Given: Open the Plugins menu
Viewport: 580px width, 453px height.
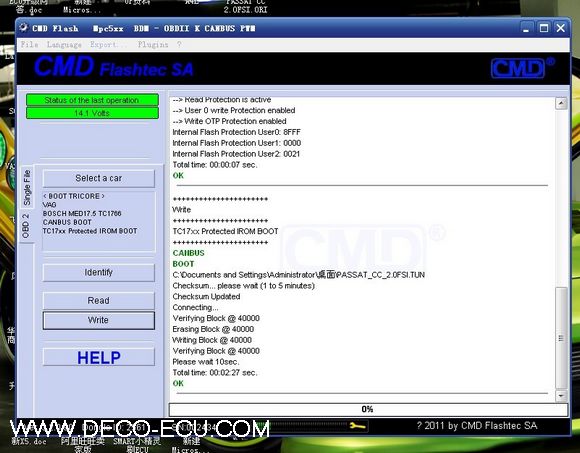Looking at the screenshot, I should coord(153,45).
